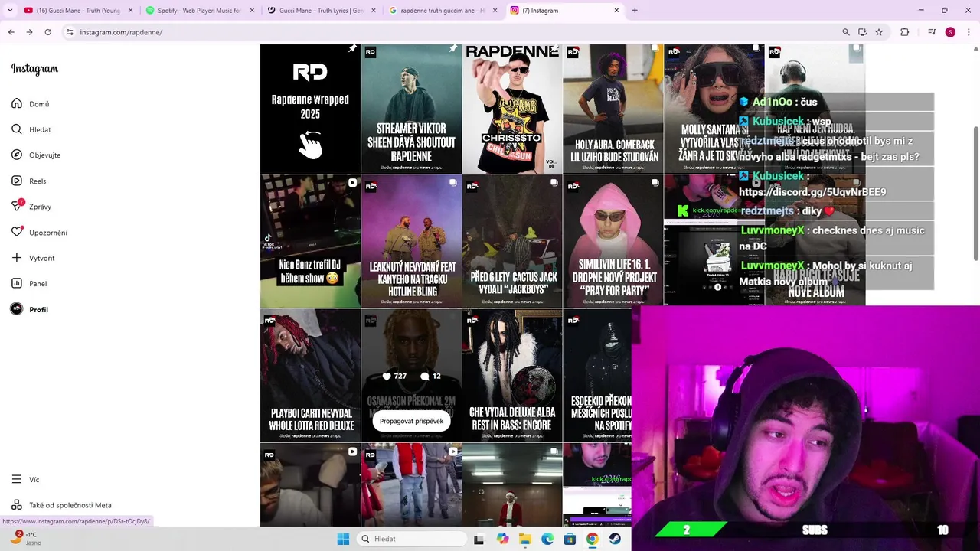
Task: Open Rapdenne Wrapped 2025 post
Action: [310, 109]
